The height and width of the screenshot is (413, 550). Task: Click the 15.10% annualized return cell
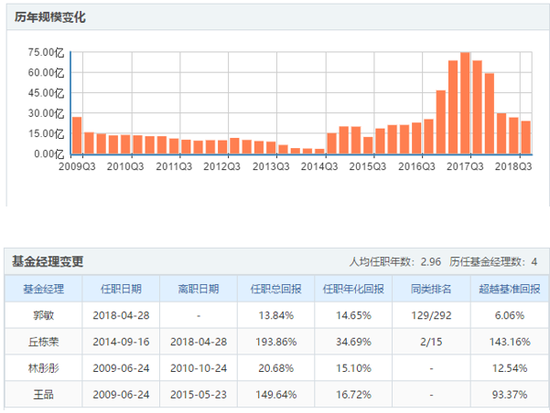click(354, 368)
